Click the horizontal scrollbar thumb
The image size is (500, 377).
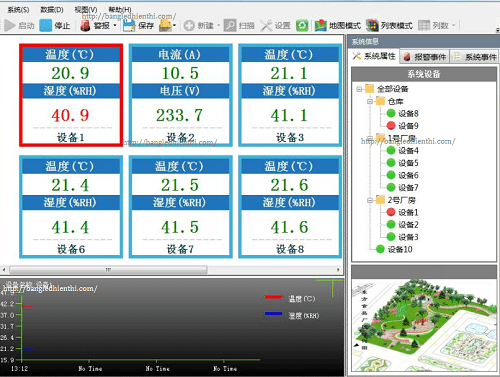(x=108, y=269)
